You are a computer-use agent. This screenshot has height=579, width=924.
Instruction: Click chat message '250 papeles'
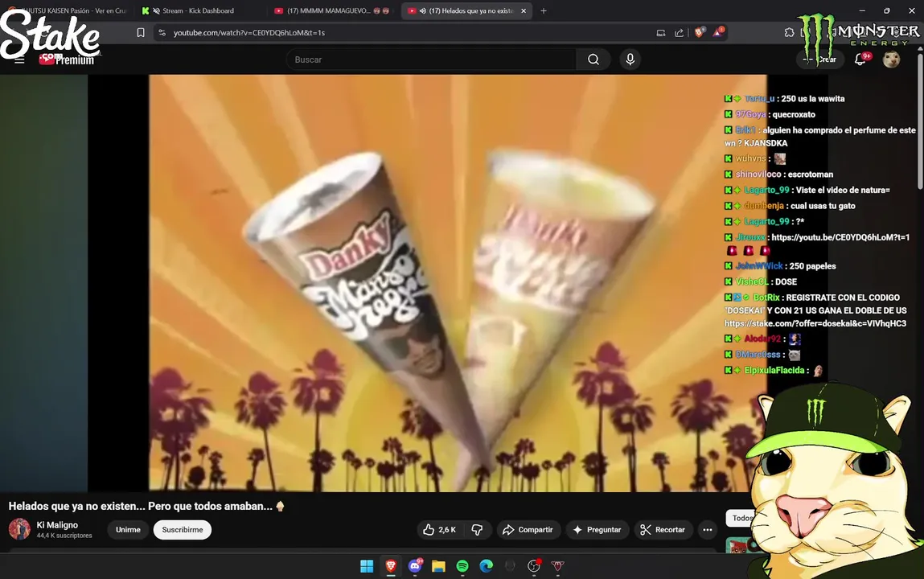(x=812, y=266)
